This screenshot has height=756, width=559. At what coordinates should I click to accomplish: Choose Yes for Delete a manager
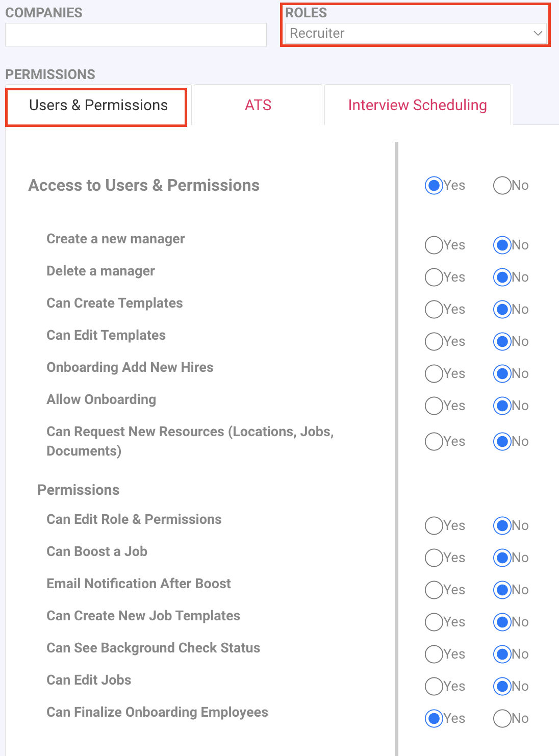434,278
